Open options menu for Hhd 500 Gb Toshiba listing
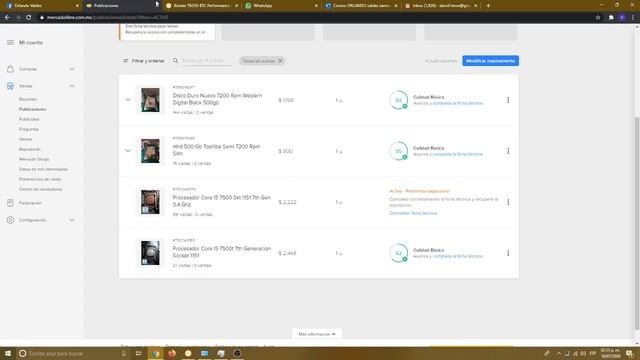The width and height of the screenshot is (640, 360). coord(508,151)
